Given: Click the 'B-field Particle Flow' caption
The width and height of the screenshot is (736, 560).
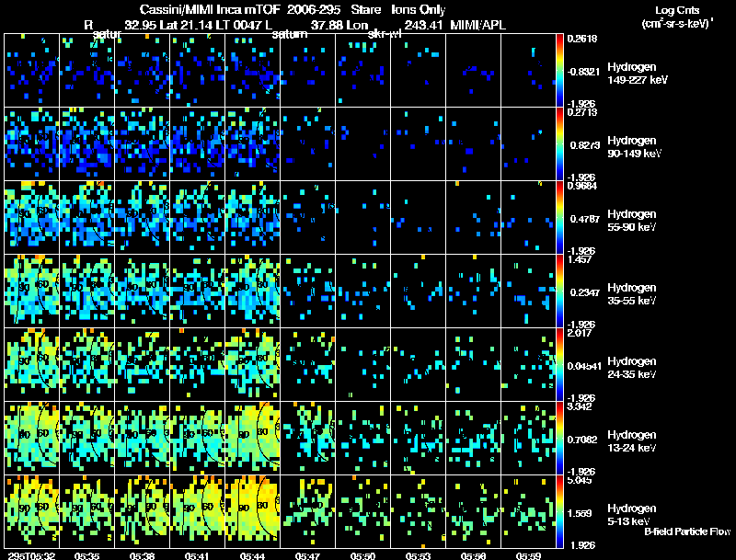Looking at the screenshot, I should coord(687,531).
